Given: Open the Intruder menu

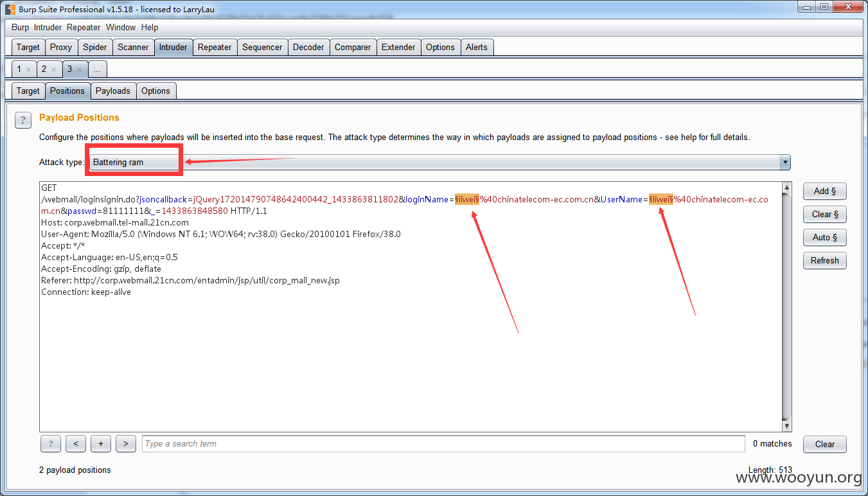Looking at the screenshot, I should tap(48, 28).
